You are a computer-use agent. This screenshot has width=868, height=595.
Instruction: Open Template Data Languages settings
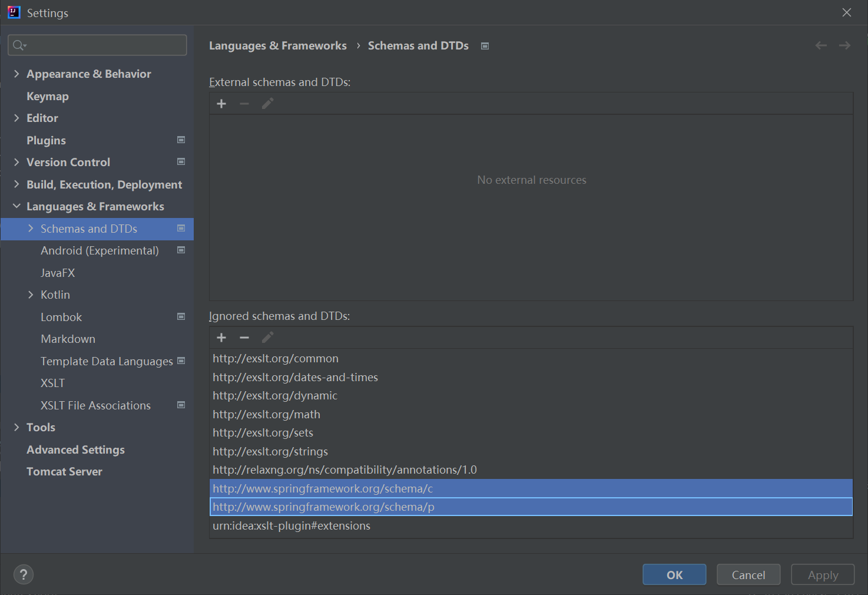coord(107,361)
